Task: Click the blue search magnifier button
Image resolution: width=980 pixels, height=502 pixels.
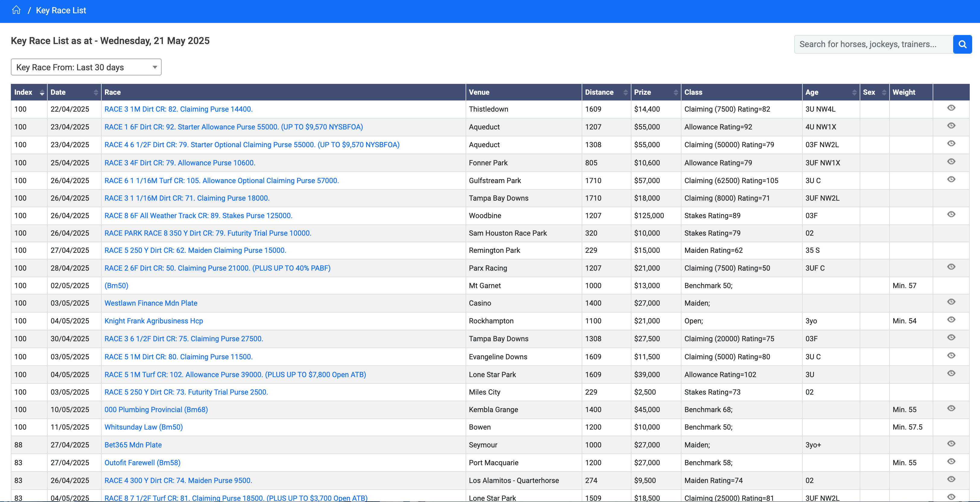Action: [962, 44]
